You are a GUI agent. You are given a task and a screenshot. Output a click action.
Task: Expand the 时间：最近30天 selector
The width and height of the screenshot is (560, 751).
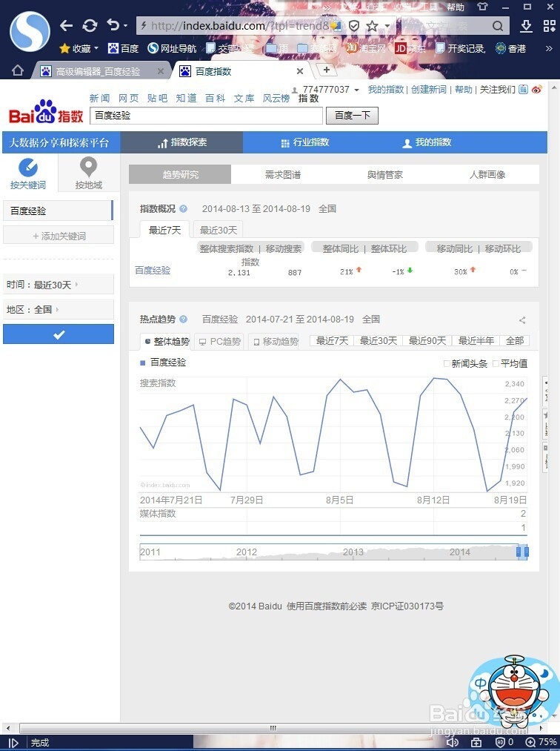(x=59, y=285)
